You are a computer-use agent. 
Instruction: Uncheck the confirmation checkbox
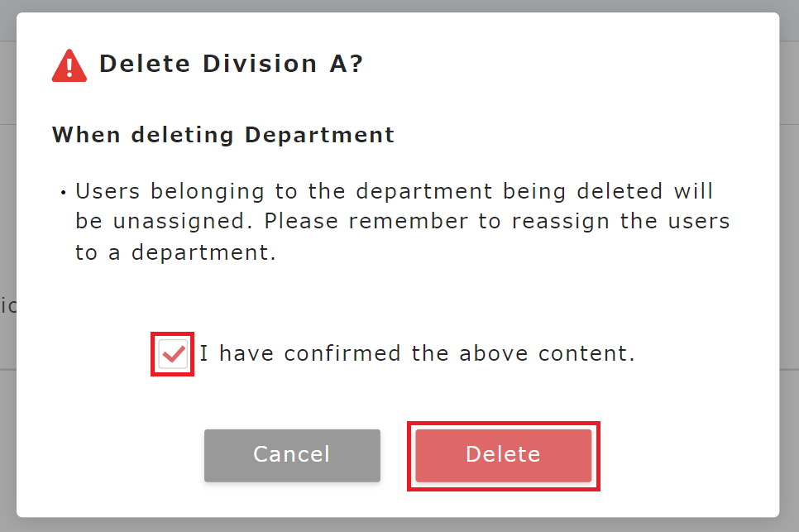(x=173, y=353)
